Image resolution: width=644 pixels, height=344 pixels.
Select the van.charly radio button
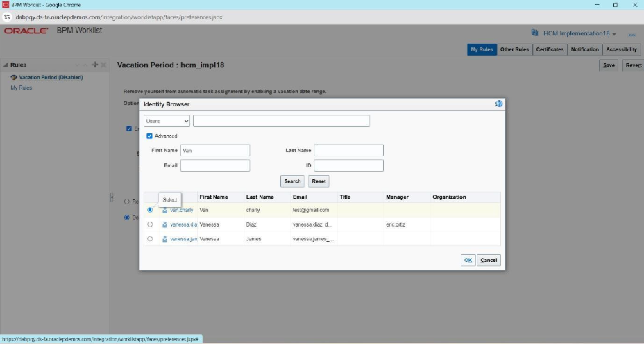(x=150, y=210)
